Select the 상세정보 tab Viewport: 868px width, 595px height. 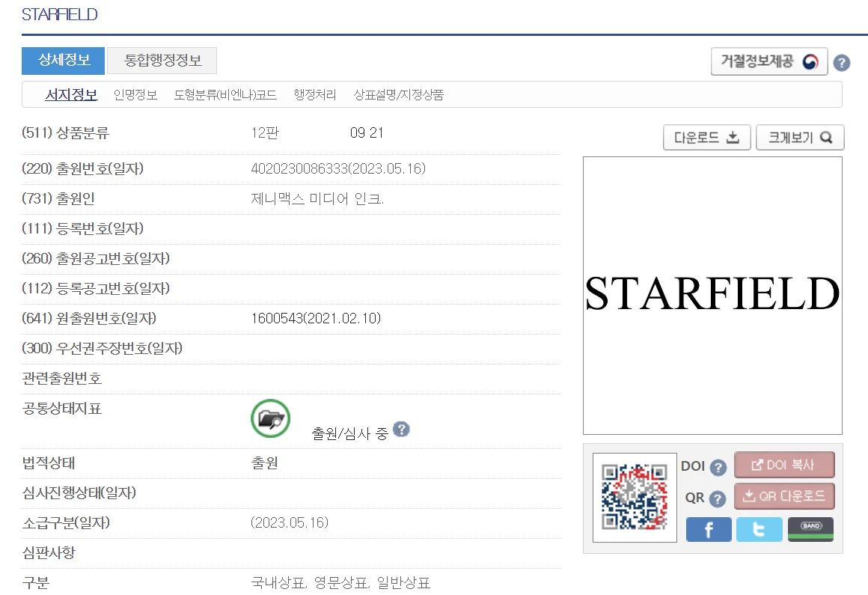pos(63,61)
